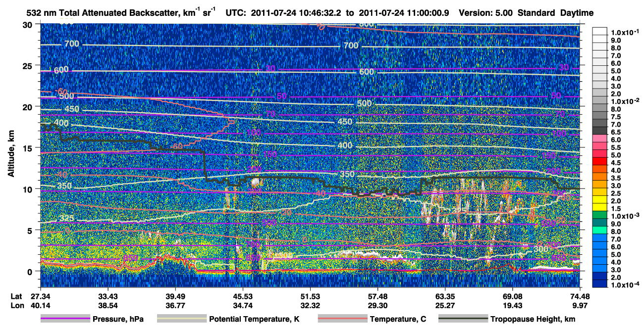Click latitude value '63.35'
The height and width of the screenshot is (330, 644).
[445, 296]
